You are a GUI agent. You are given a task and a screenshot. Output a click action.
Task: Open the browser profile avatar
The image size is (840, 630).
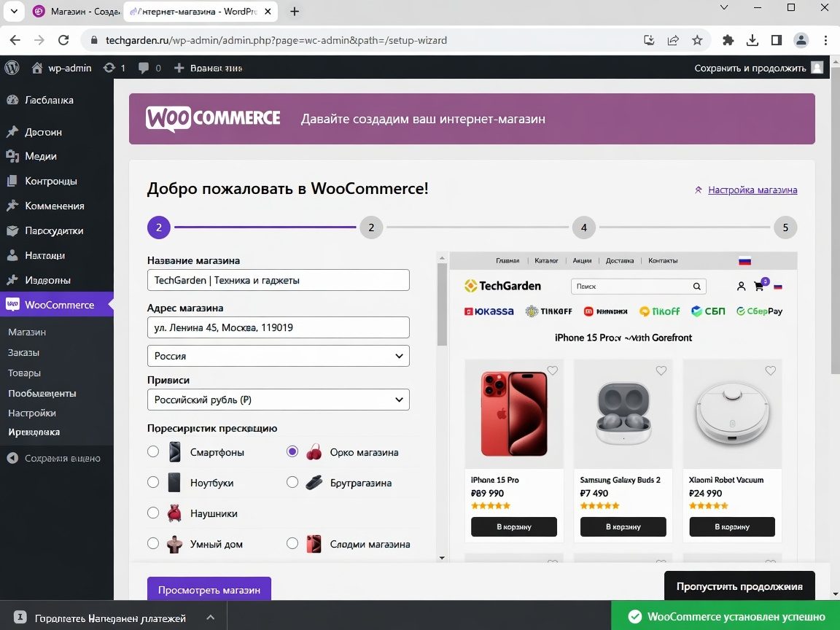(801, 40)
